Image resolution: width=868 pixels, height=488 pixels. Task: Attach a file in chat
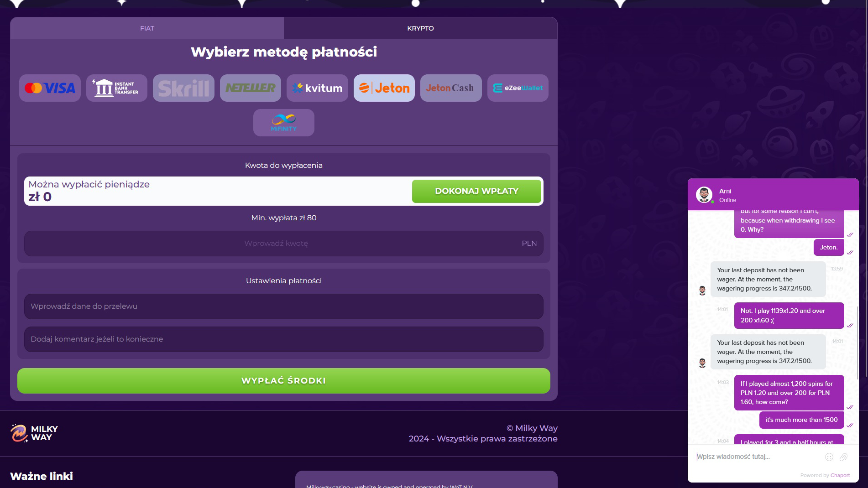pos(843,457)
